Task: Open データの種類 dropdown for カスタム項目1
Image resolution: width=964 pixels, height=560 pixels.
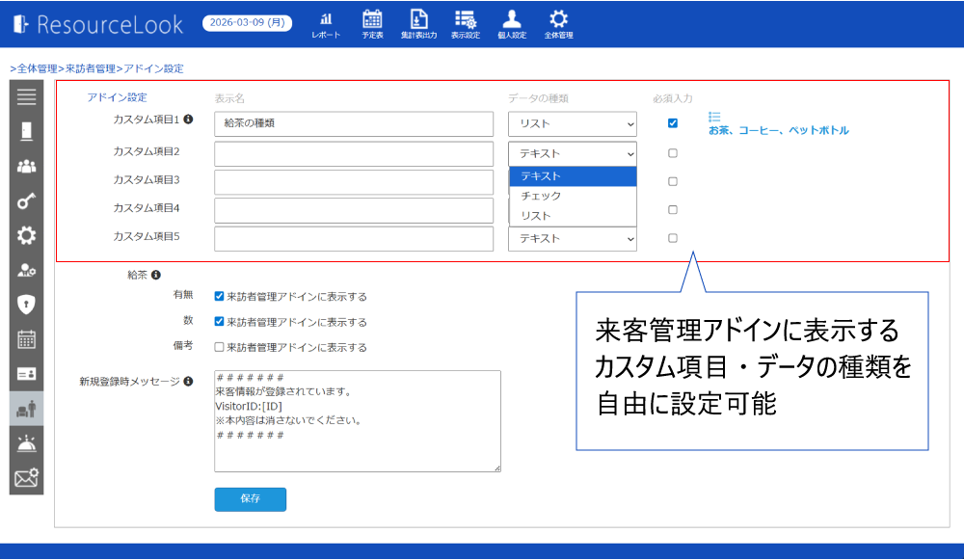Action: click(573, 123)
